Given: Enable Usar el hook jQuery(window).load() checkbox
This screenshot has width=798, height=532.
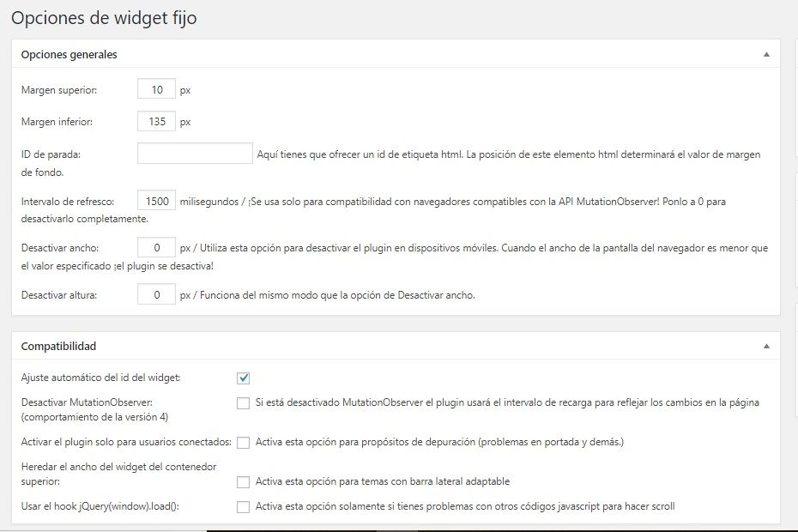Looking at the screenshot, I should [244, 507].
